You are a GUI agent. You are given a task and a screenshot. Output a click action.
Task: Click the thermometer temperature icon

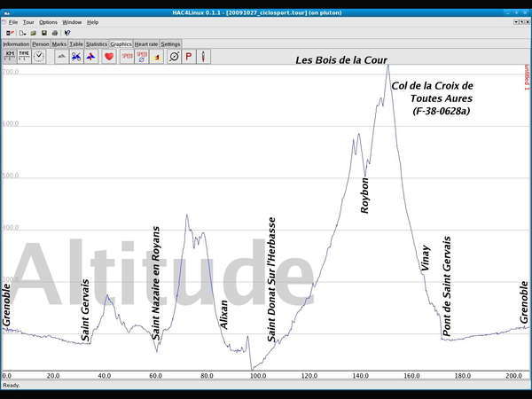203,56
